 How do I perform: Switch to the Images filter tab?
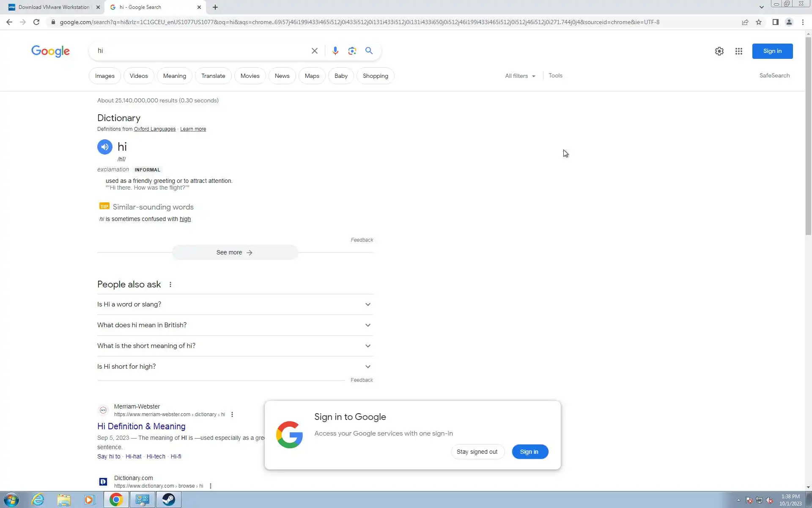coord(104,76)
